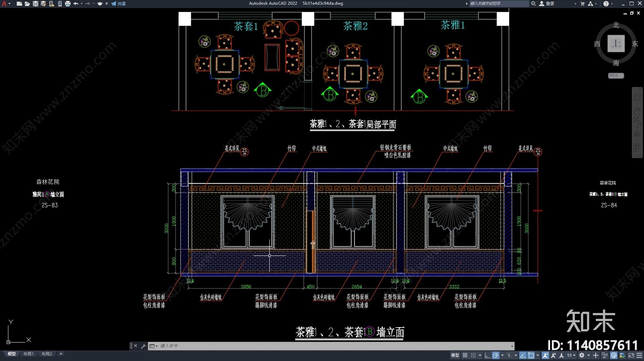Add a new layout with plus tab
Image resolution: width=644 pixels, height=361 pixels.
61,354
